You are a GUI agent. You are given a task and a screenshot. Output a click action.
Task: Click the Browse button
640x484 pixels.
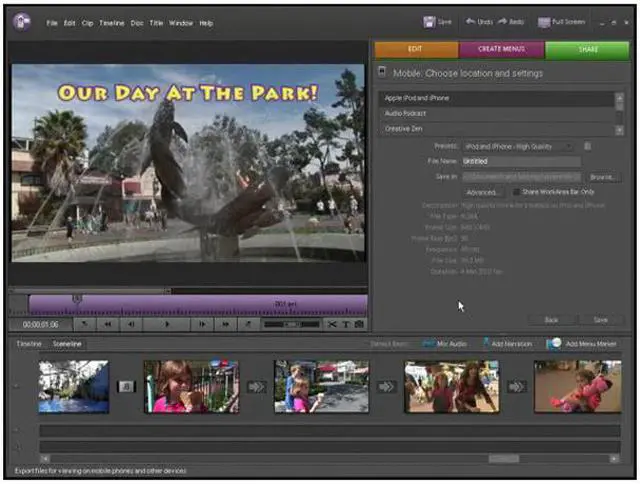pyautogui.click(x=602, y=177)
